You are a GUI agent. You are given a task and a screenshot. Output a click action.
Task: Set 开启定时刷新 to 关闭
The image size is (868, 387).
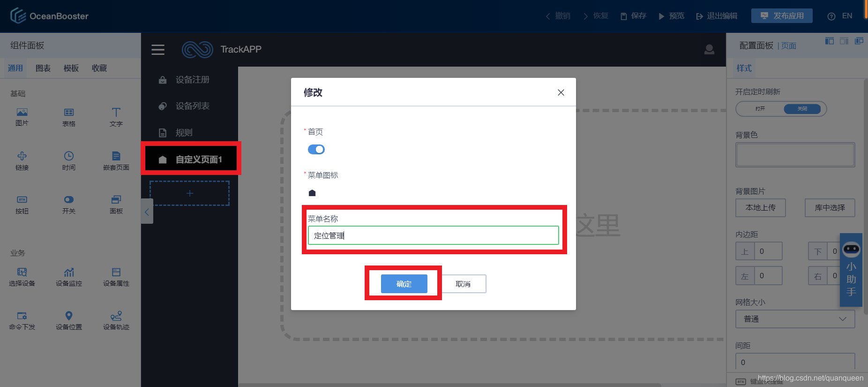click(x=802, y=109)
